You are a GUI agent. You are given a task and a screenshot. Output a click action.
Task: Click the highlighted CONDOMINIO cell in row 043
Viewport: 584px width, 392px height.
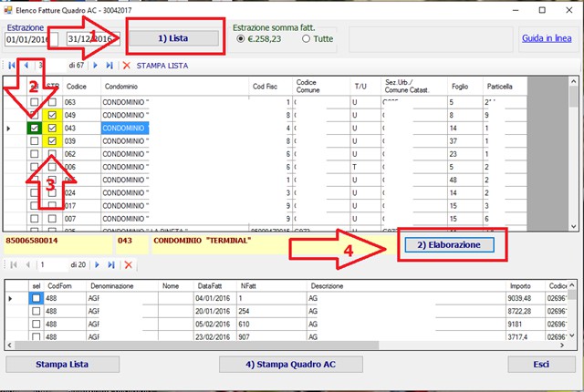(x=125, y=128)
